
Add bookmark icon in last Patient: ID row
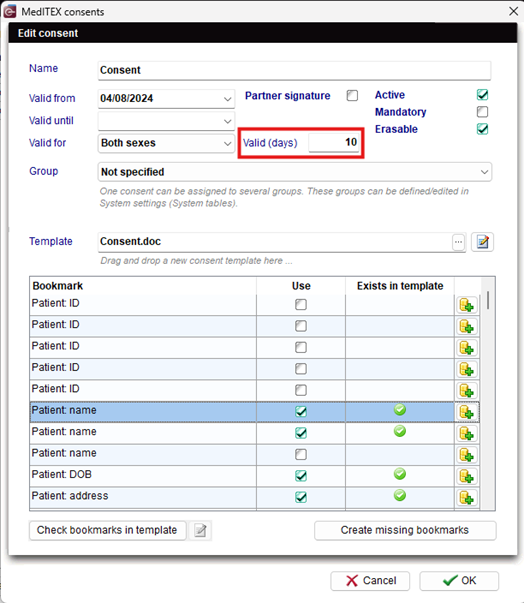click(466, 391)
